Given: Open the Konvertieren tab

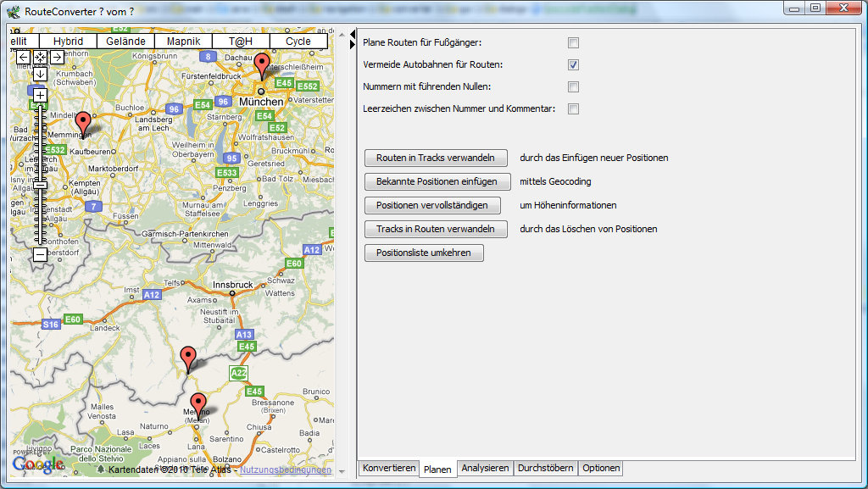Looking at the screenshot, I should click(388, 468).
